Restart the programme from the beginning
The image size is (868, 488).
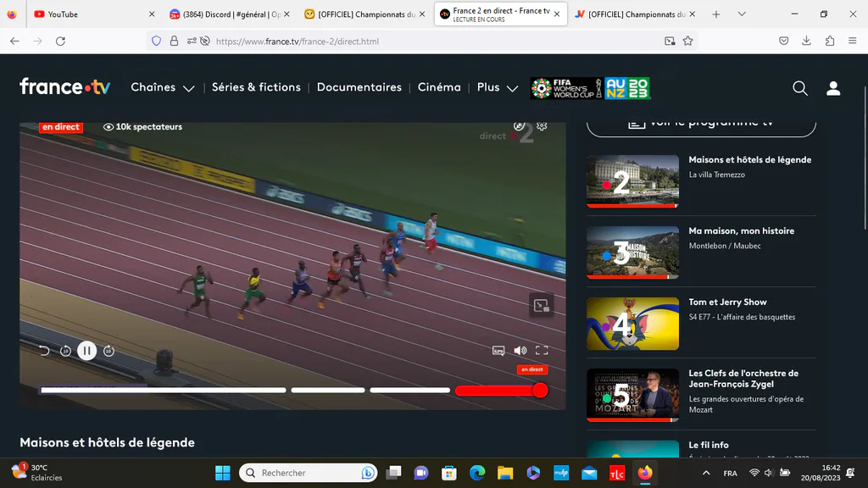click(x=44, y=351)
